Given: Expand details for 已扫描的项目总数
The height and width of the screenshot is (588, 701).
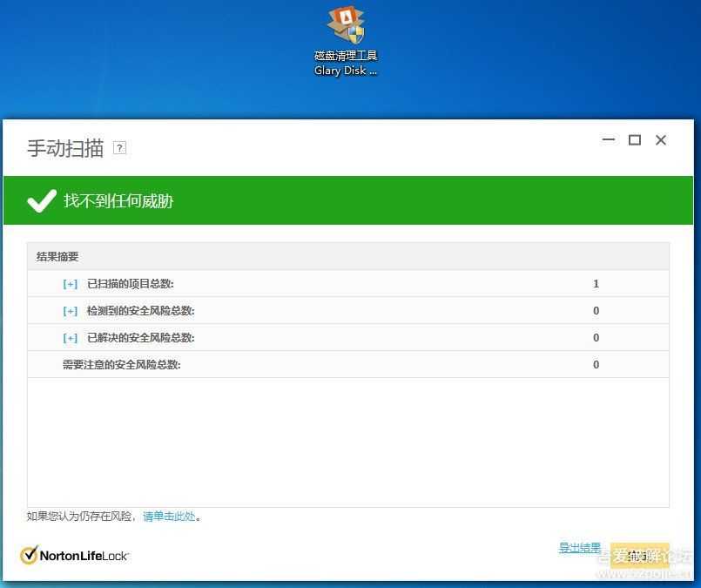Looking at the screenshot, I should point(70,283).
